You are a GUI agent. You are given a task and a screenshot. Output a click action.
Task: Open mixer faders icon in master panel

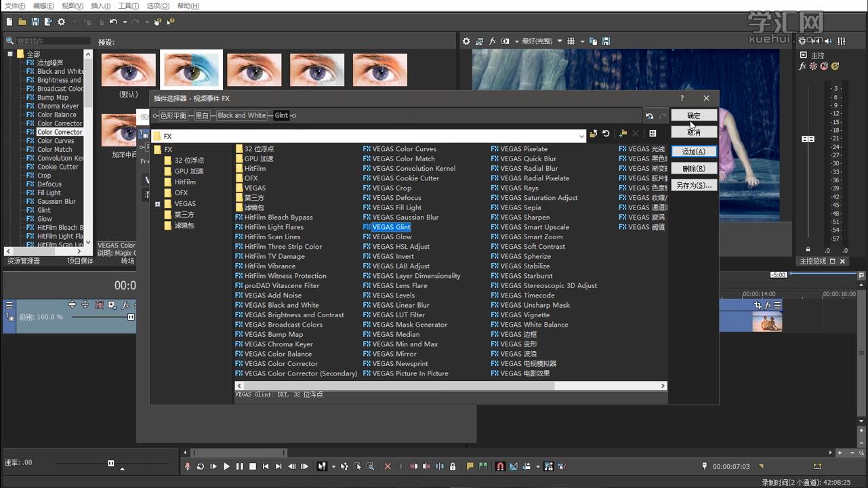842,41
